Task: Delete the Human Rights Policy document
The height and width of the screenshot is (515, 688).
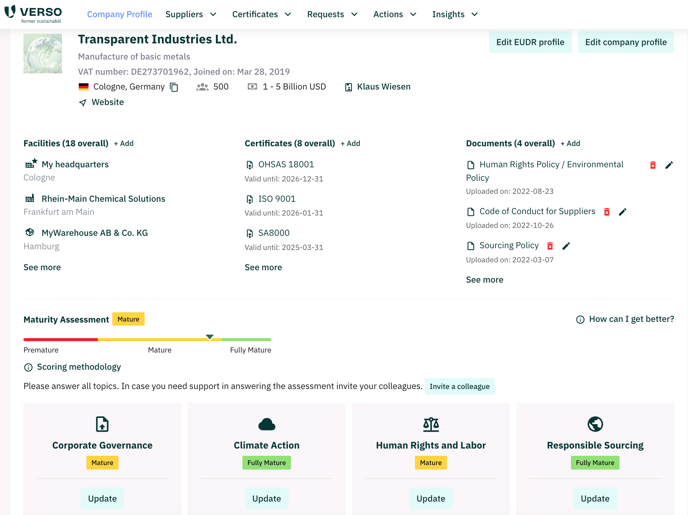Action: [653, 165]
